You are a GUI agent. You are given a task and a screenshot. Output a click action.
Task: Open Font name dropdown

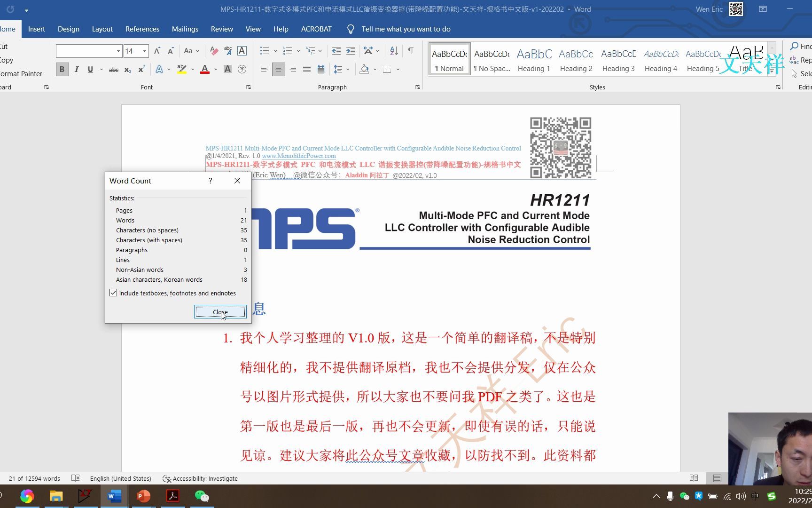[118, 51]
